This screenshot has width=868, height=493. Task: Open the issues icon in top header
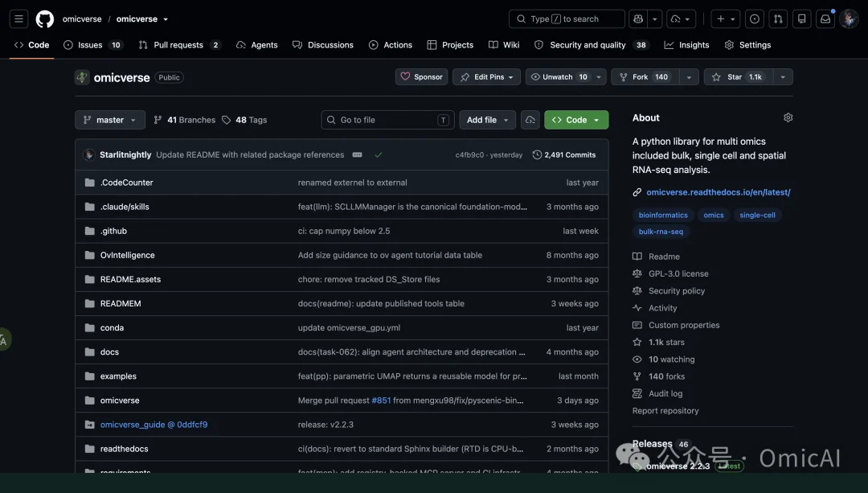point(755,18)
